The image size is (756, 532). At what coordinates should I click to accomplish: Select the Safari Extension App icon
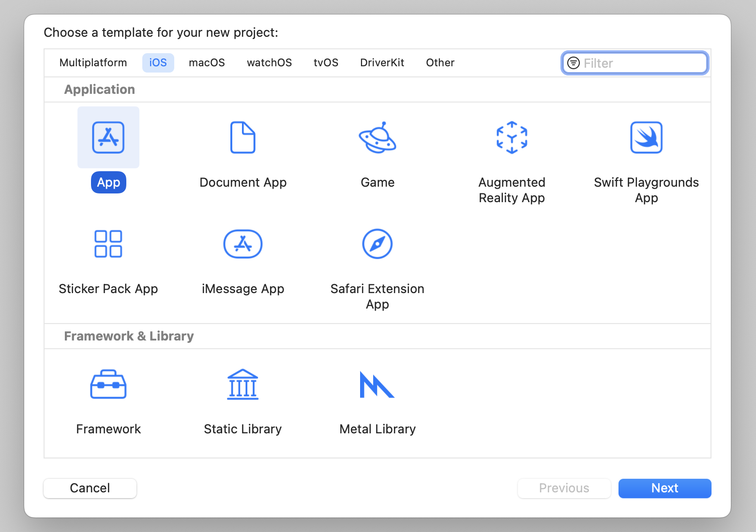378,244
